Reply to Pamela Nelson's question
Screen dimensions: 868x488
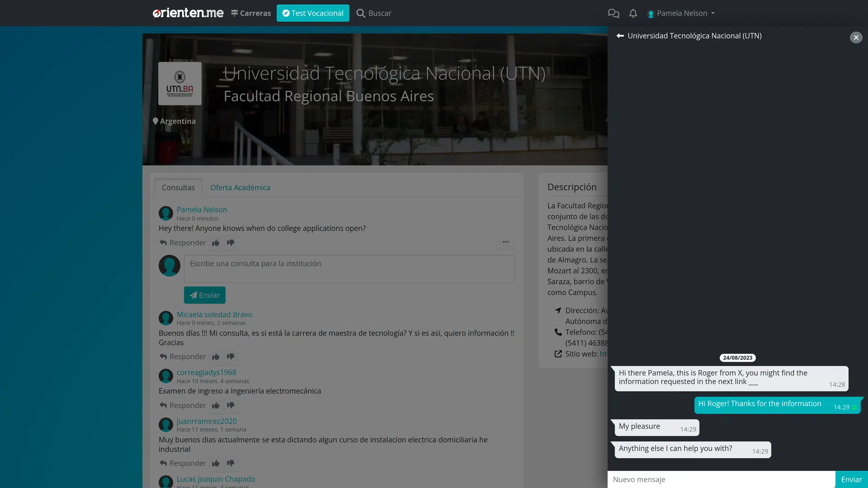pyautogui.click(x=183, y=243)
